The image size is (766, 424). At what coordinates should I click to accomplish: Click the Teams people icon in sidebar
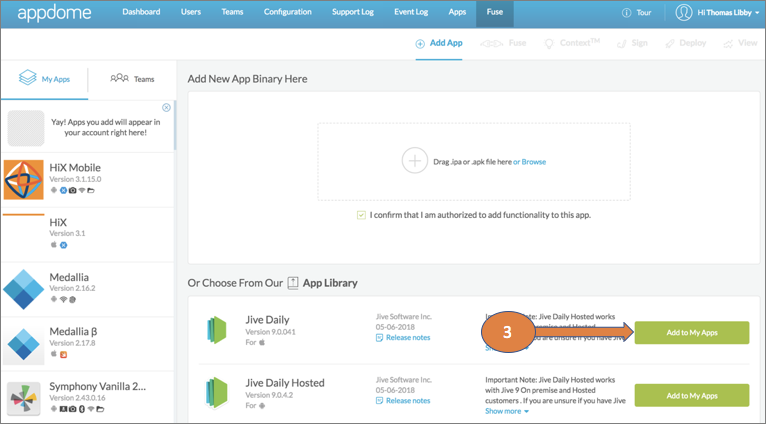[119, 78]
